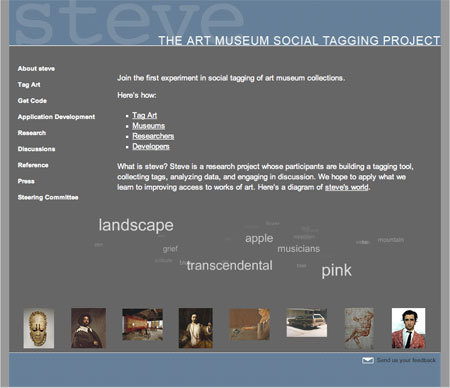Select Reference in the sidebar

pyautogui.click(x=33, y=165)
